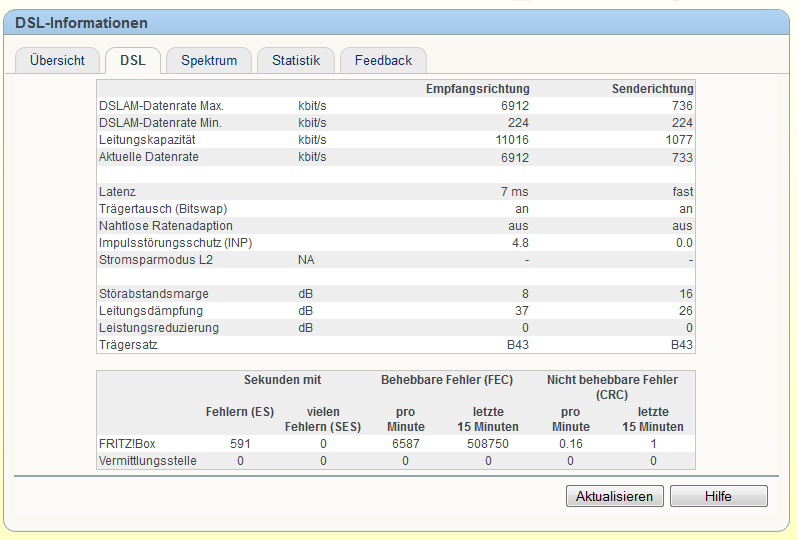Open the Spektrum tab
Screen dimensions: 798x540
209,61
